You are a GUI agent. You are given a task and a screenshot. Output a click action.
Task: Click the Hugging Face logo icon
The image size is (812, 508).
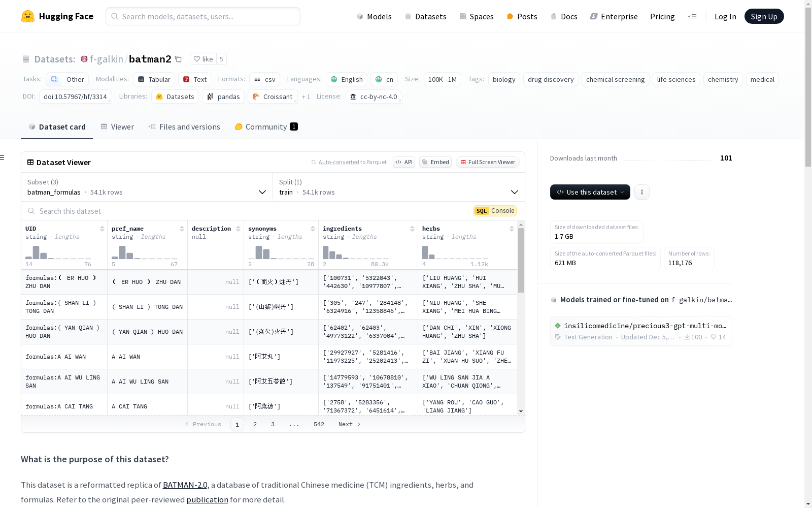point(28,16)
